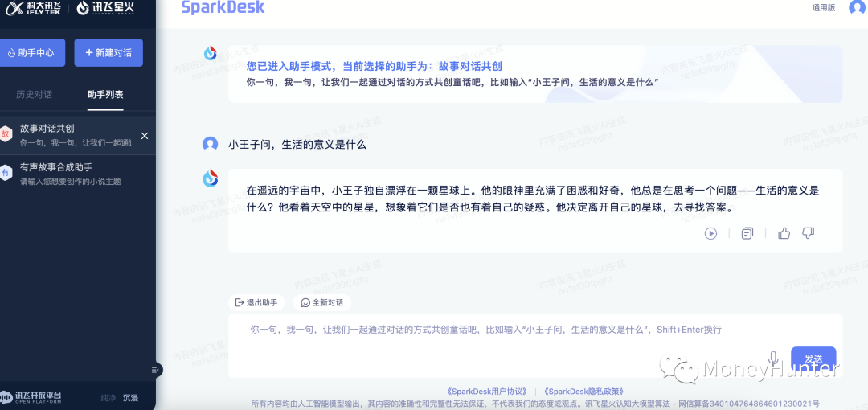This screenshot has width=868, height=410.
Task: Play the response audio
Action: point(710,233)
